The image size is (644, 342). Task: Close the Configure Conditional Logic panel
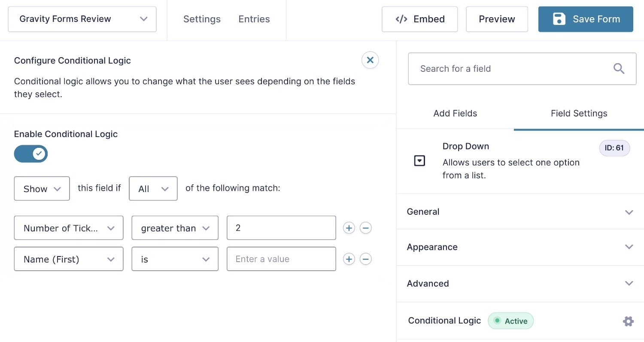(370, 61)
